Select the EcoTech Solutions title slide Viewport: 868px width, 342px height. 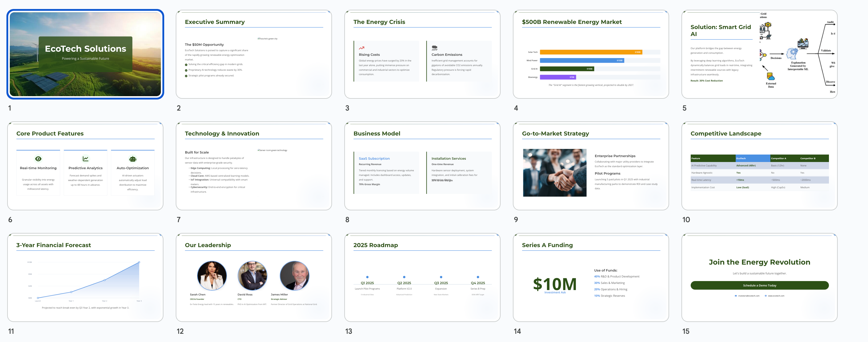[x=85, y=54]
